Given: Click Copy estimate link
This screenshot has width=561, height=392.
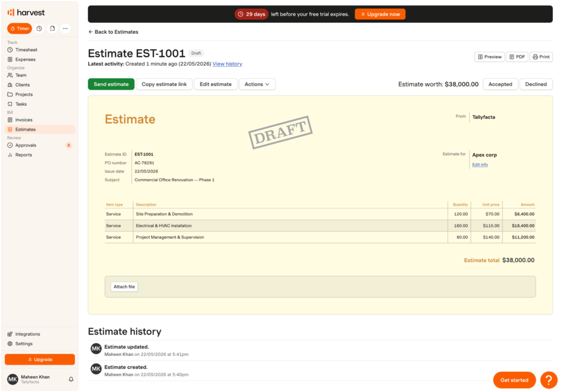Looking at the screenshot, I should [164, 84].
